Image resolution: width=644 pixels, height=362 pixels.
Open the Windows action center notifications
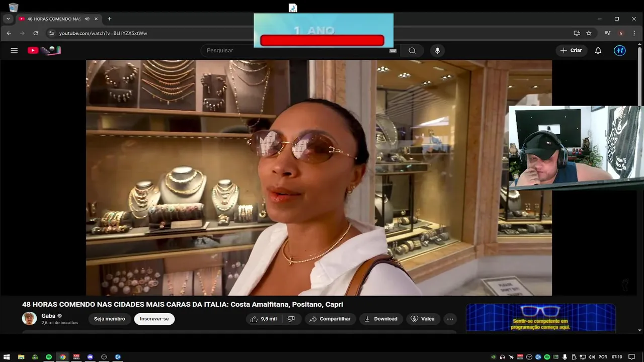(x=631, y=357)
